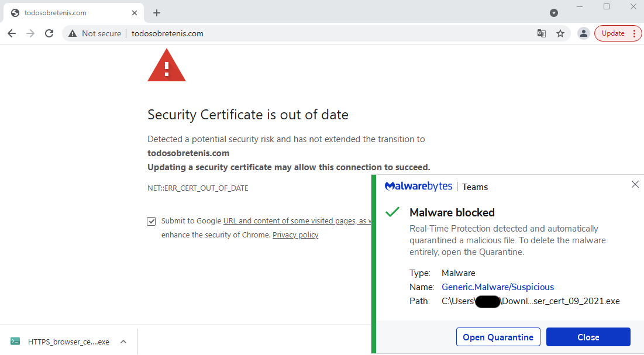The height and width of the screenshot is (355, 644).
Task: Click the quarantined file path text
Action: click(x=531, y=301)
